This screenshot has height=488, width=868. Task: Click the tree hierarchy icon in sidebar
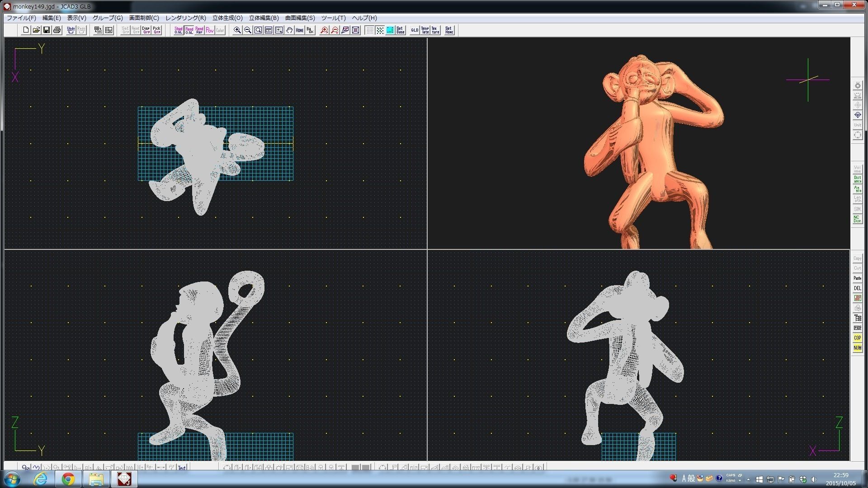857,318
